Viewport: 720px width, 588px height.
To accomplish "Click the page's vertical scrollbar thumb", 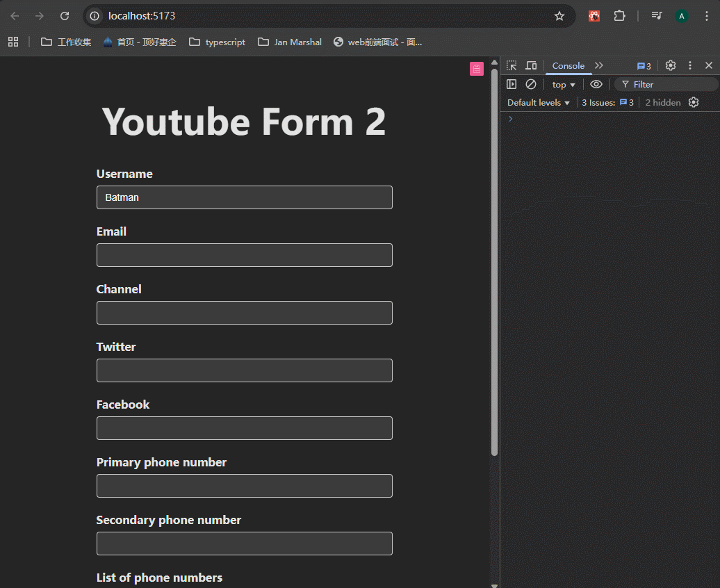I will pyautogui.click(x=494, y=264).
